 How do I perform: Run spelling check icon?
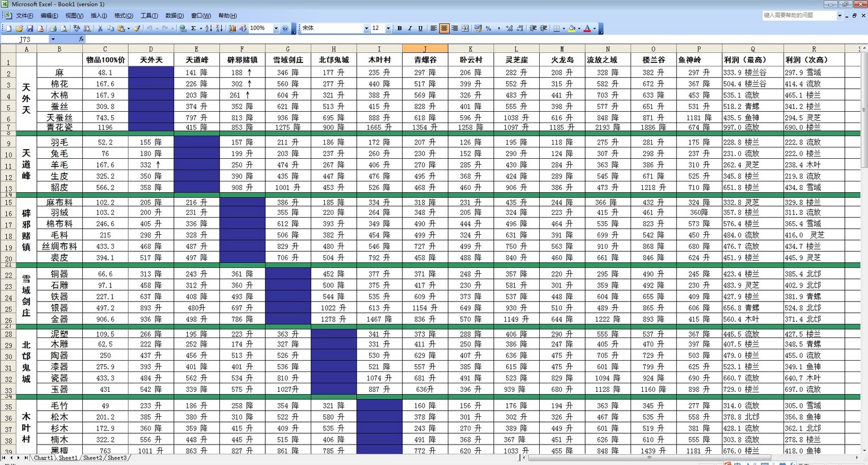point(77,28)
